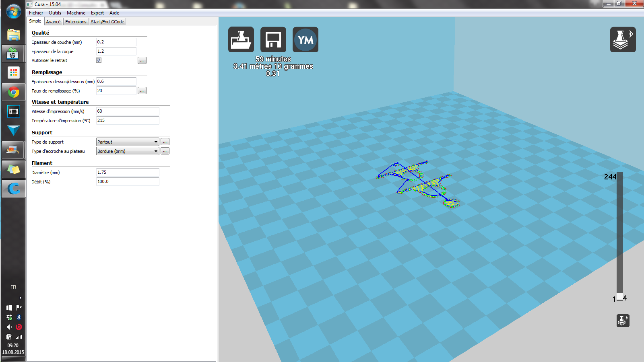Open the Expert menu

click(x=97, y=13)
